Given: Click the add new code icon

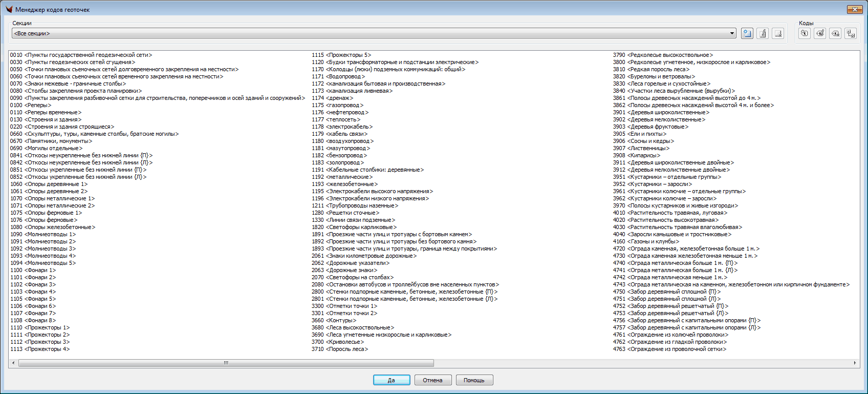Looking at the screenshot, I should click(x=805, y=33).
